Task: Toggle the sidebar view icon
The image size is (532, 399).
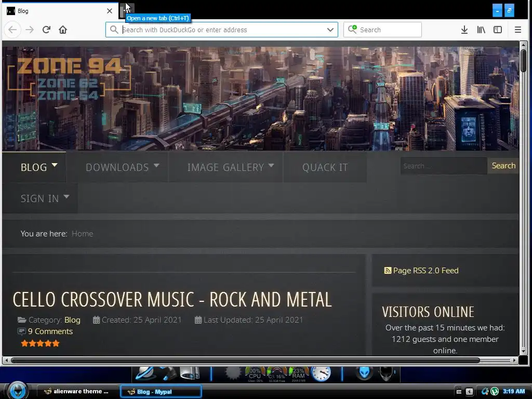Action: [497, 30]
